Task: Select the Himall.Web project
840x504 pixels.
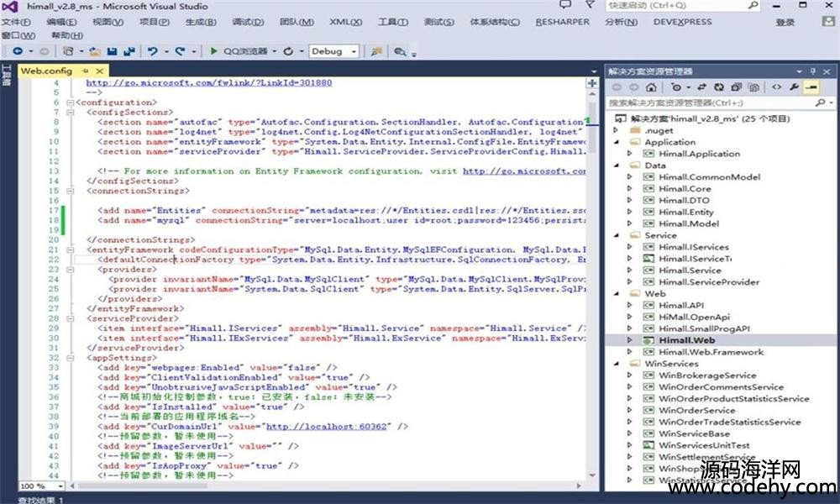Action: 687,340
